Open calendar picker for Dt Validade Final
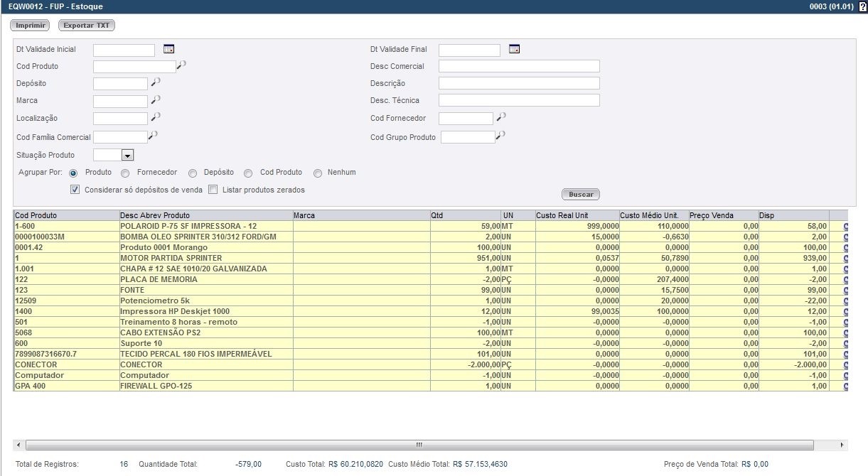Screen dimensions: 868x476 click(x=514, y=49)
